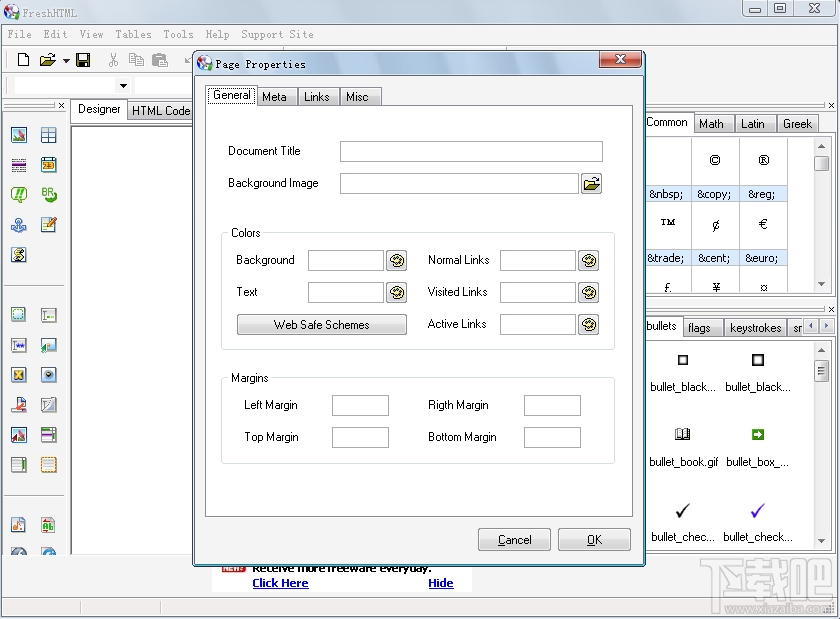Copy the selection via the toolbar

tap(136, 59)
